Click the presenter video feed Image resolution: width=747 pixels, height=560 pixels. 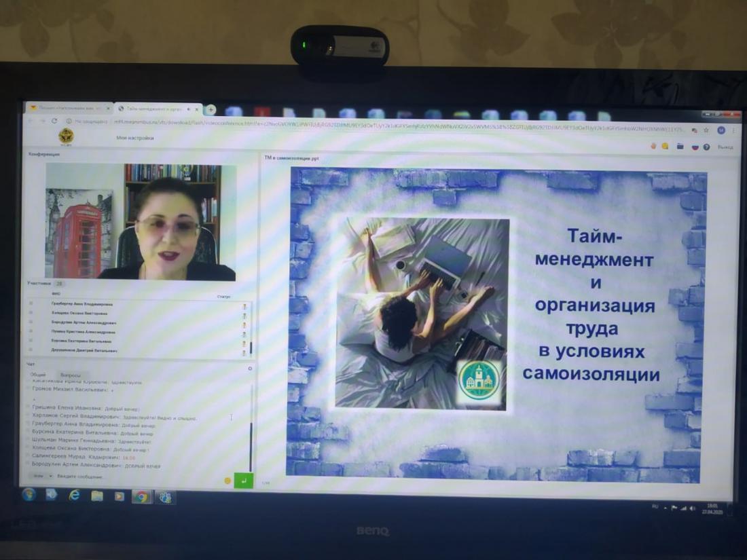(x=140, y=221)
